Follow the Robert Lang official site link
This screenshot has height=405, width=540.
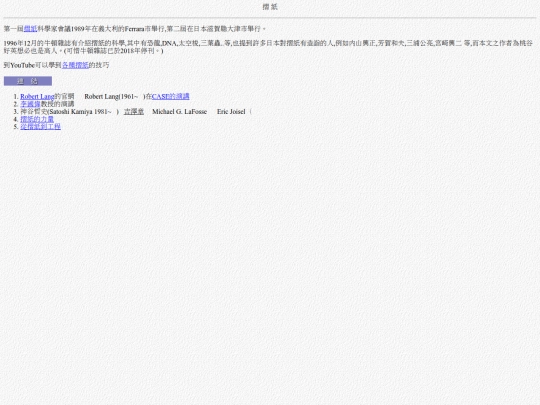(38, 96)
